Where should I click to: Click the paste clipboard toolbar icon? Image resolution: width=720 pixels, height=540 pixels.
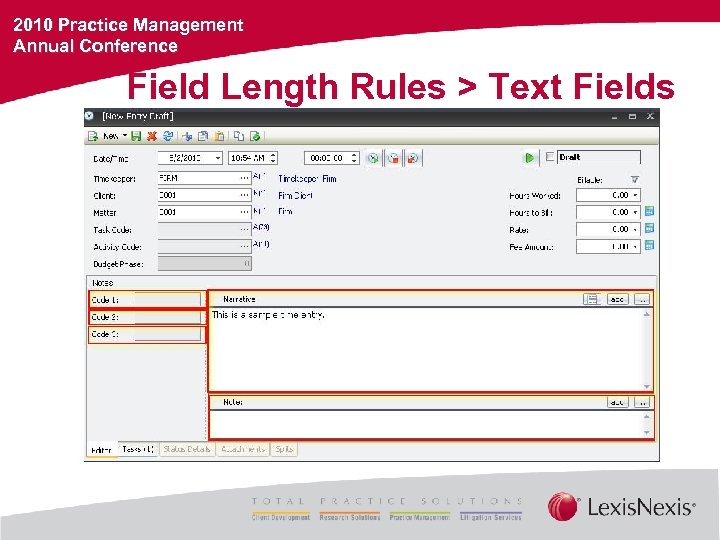(x=220, y=136)
